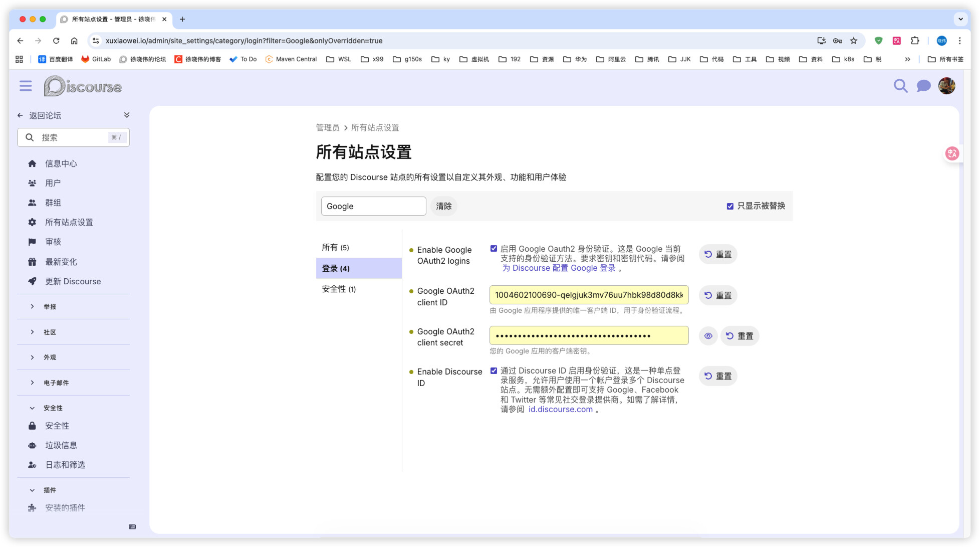Bookmark page with star icon in address bar
This screenshot has height=547, width=980.
(854, 41)
